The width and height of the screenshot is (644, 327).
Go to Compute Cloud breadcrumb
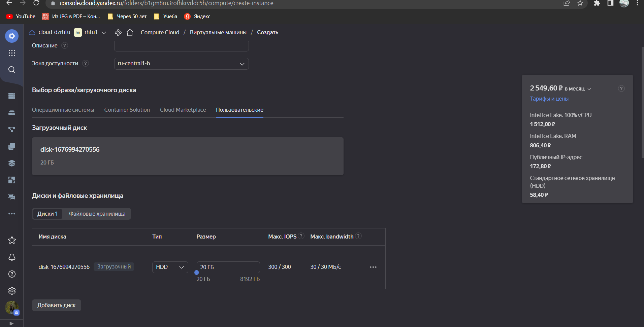pyautogui.click(x=160, y=32)
